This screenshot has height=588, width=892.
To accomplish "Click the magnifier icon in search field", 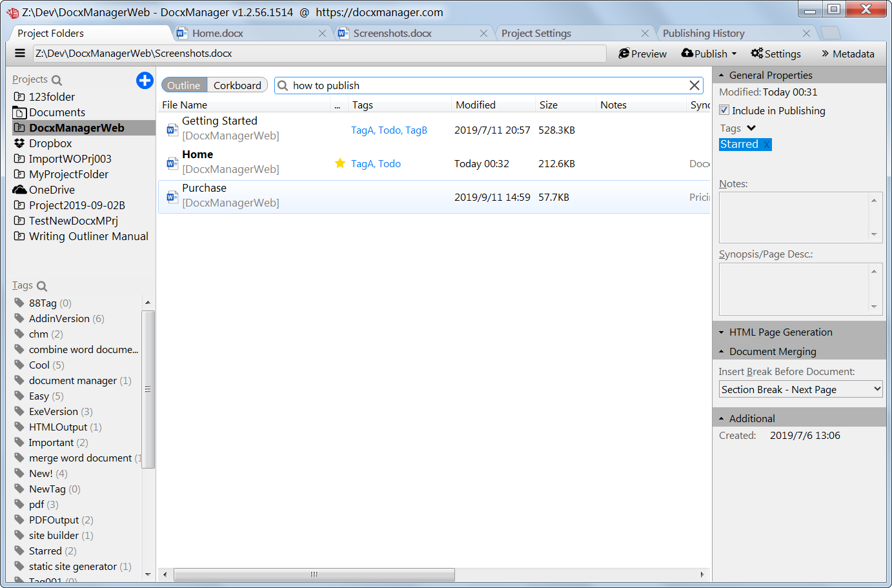I will (x=283, y=85).
